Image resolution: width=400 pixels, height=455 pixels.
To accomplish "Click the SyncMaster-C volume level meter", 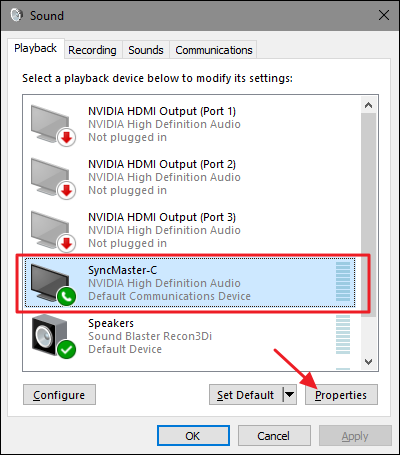I will [x=343, y=282].
